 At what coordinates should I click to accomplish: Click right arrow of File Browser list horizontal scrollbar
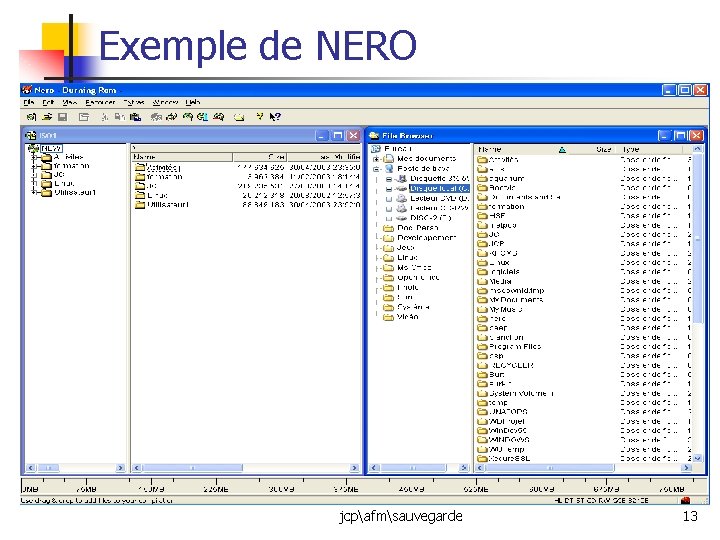click(686, 468)
